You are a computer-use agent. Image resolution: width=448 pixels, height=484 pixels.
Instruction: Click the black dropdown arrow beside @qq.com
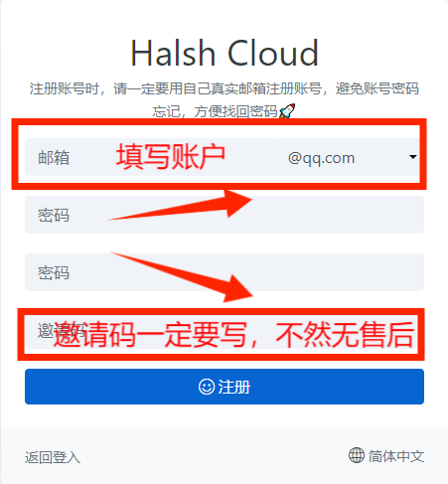pyautogui.click(x=412, y=157)
